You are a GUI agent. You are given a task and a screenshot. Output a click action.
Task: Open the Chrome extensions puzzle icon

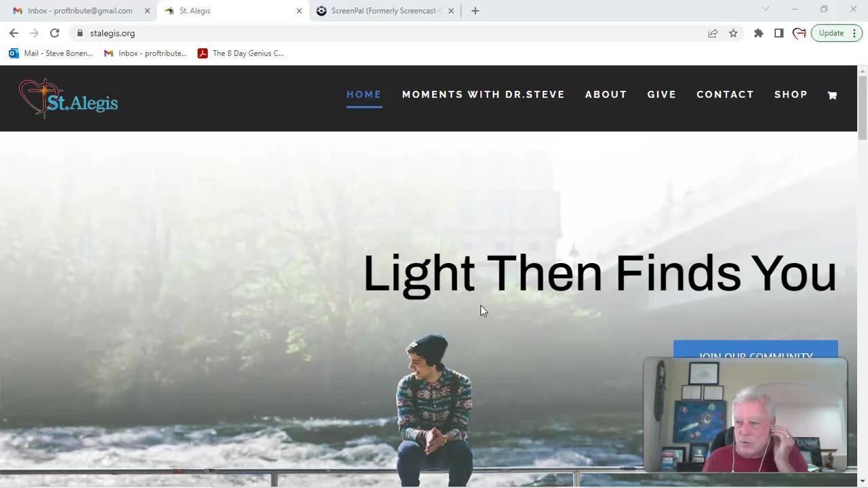point(758,33)
